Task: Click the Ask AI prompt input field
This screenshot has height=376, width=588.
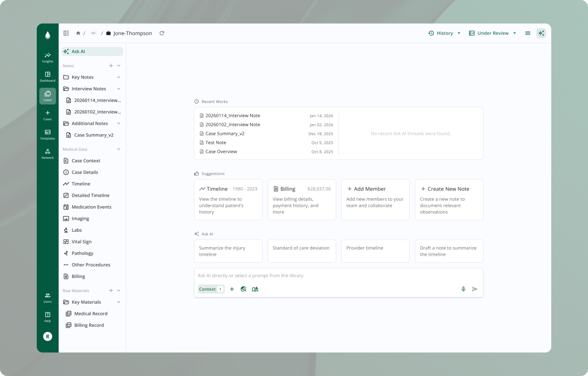Action: (338, 276)
